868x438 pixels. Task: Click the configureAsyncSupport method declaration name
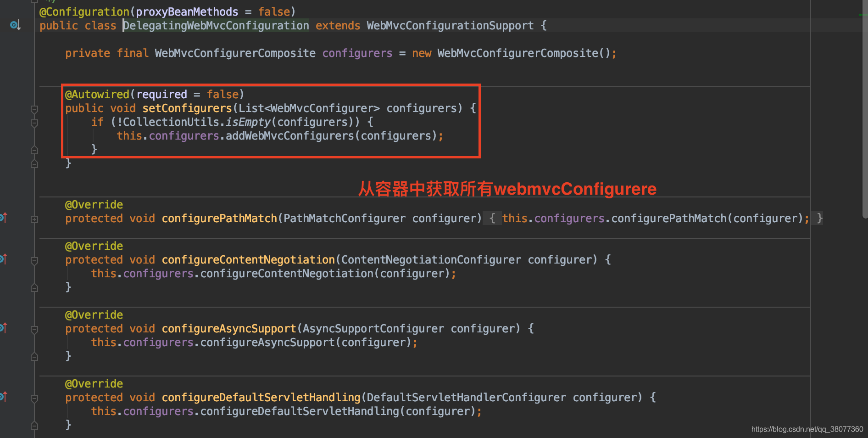229,329
